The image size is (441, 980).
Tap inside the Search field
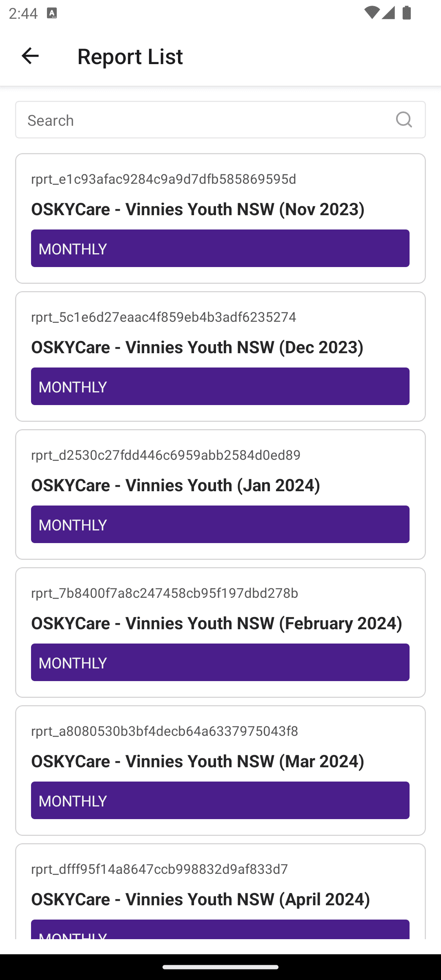163,120
